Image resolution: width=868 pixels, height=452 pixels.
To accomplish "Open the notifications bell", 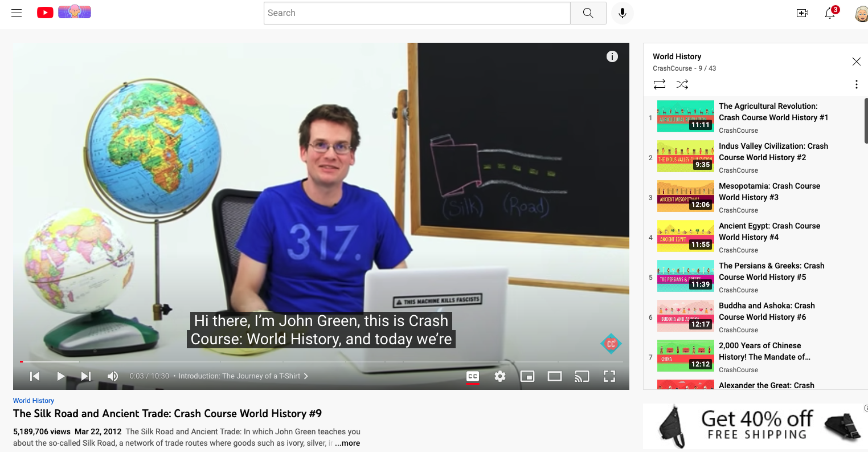I will (x=830, y=13).
